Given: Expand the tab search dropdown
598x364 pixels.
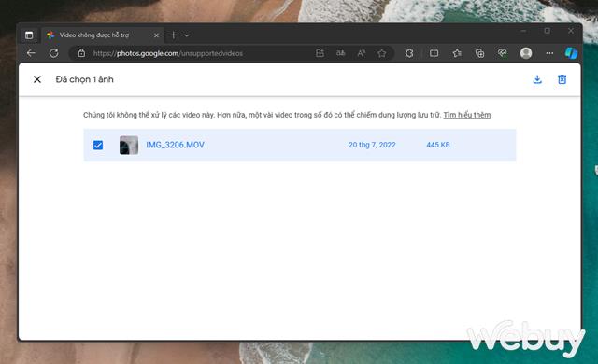Looking at the screenshot, I should pos(187,35).
